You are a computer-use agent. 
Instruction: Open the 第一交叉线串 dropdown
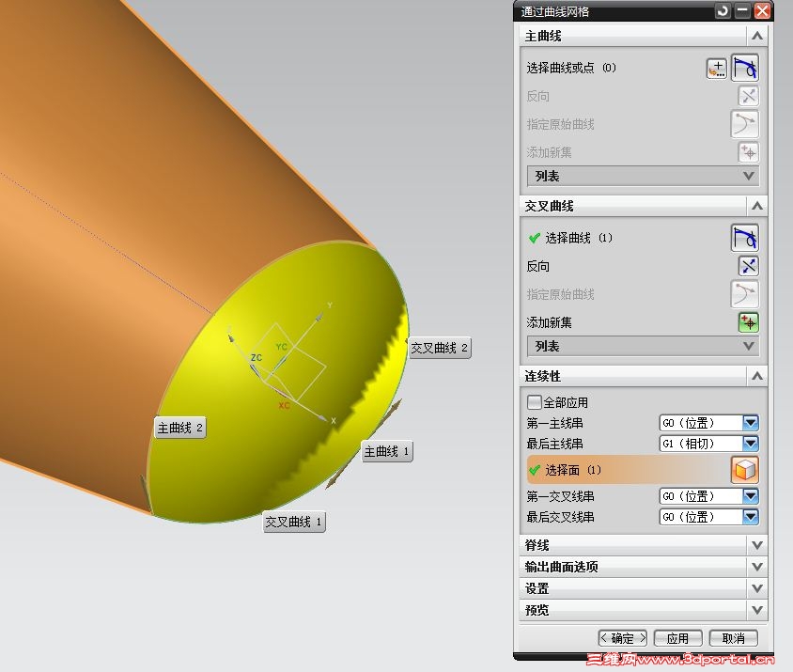(x=751, y=496)
